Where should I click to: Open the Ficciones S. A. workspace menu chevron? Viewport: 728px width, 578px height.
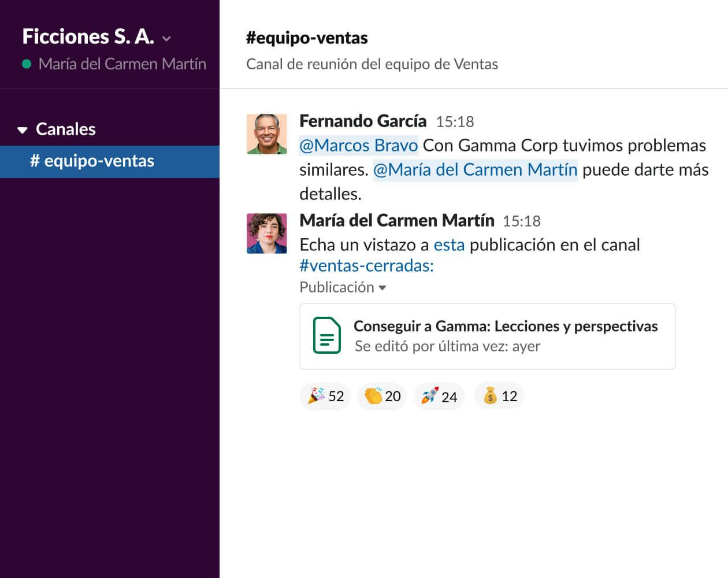pyautogui.click(x=166, y=39)
